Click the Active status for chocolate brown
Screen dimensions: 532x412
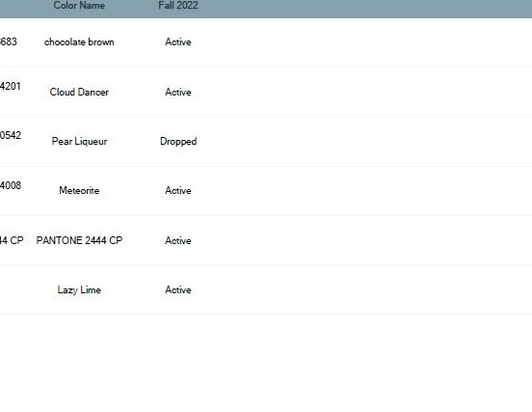click(178, 42)
